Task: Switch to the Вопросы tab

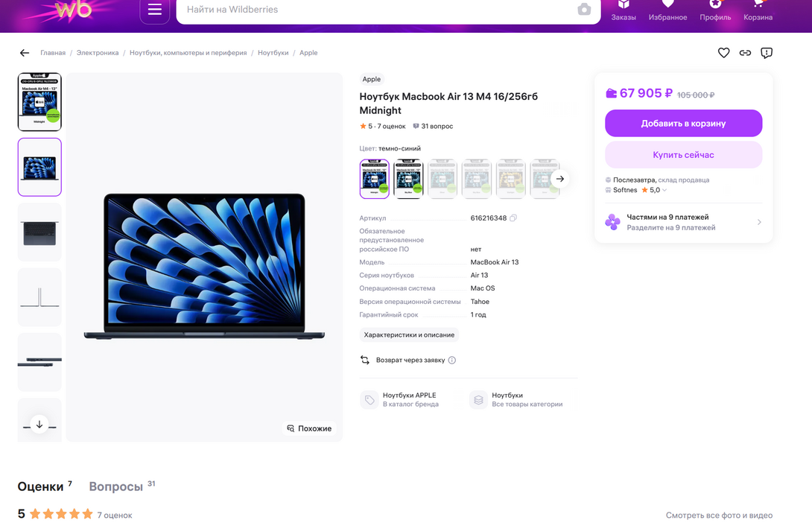Action: coord(115,487)
